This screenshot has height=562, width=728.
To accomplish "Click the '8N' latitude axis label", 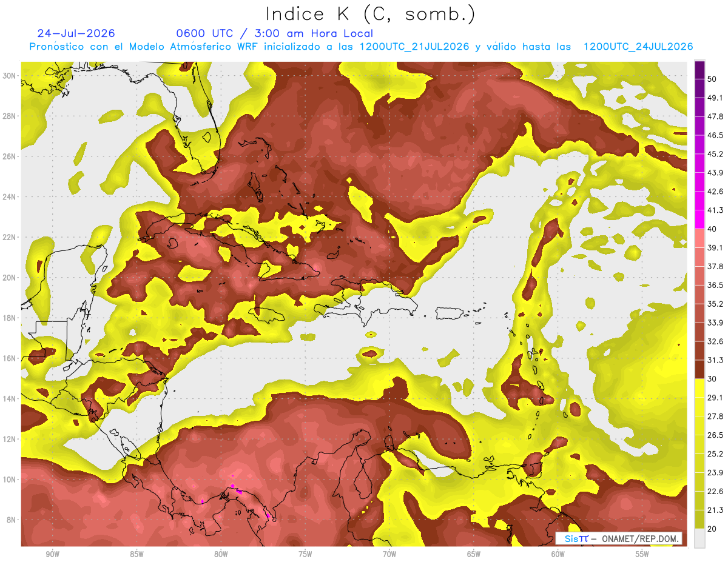I will 12,520.
